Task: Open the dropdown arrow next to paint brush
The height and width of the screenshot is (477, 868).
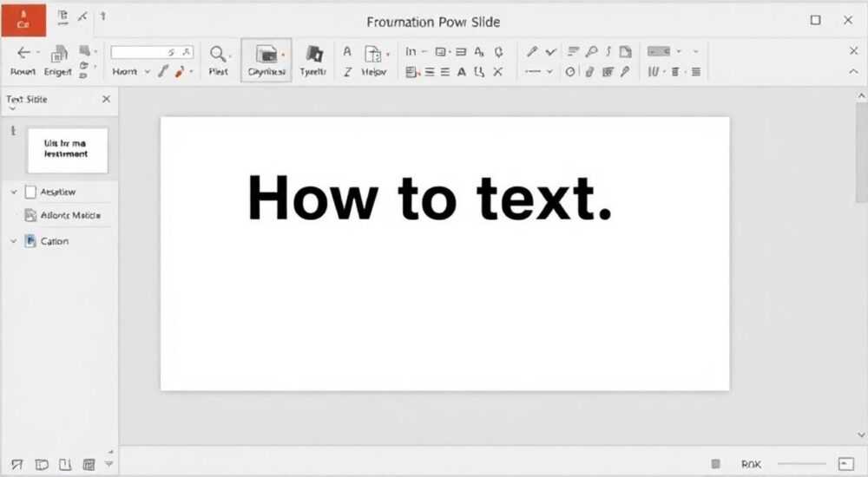Action: point(192,71)
